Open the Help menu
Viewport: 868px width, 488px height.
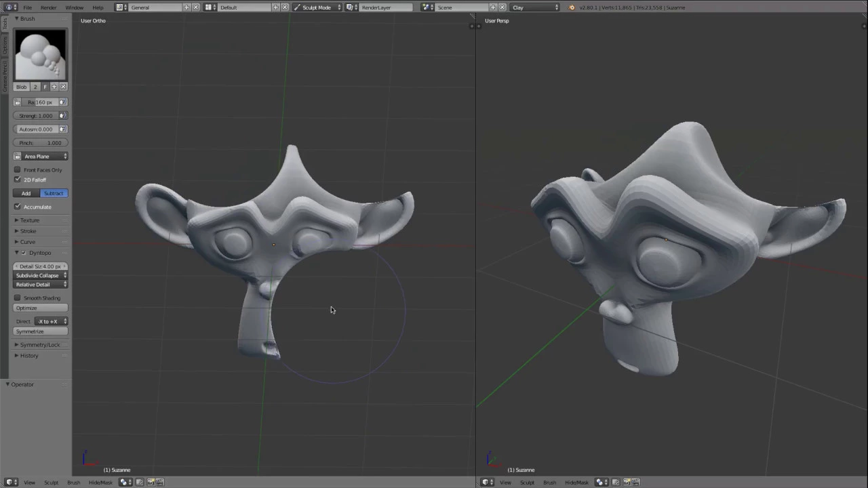point(98,7)
